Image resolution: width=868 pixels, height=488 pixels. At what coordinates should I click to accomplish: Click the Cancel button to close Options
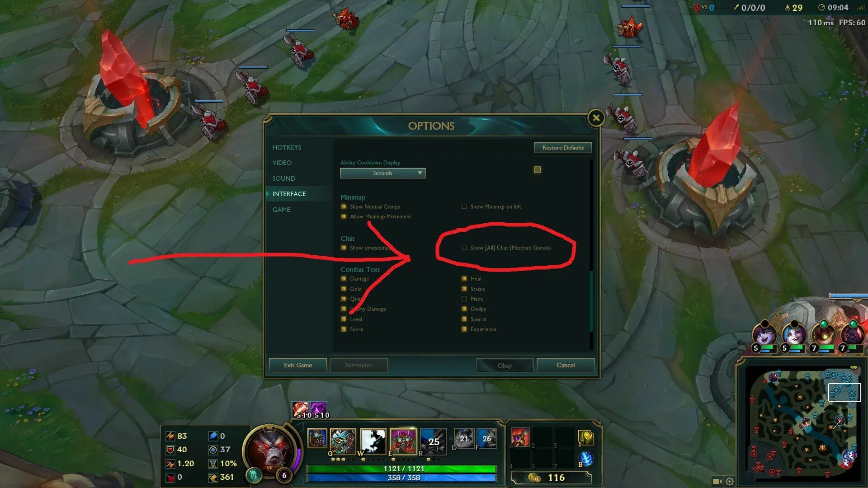click(x=565, y=365)
